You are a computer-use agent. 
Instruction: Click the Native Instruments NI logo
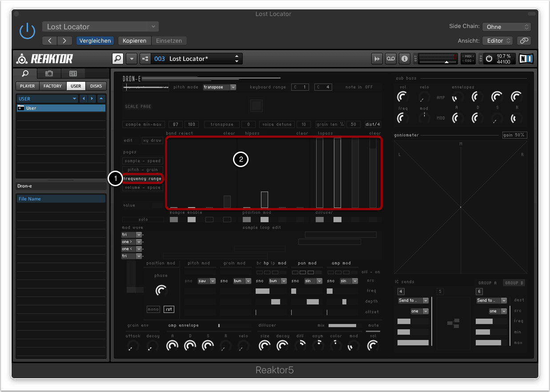pyautogui.click(x=526, y=59)
